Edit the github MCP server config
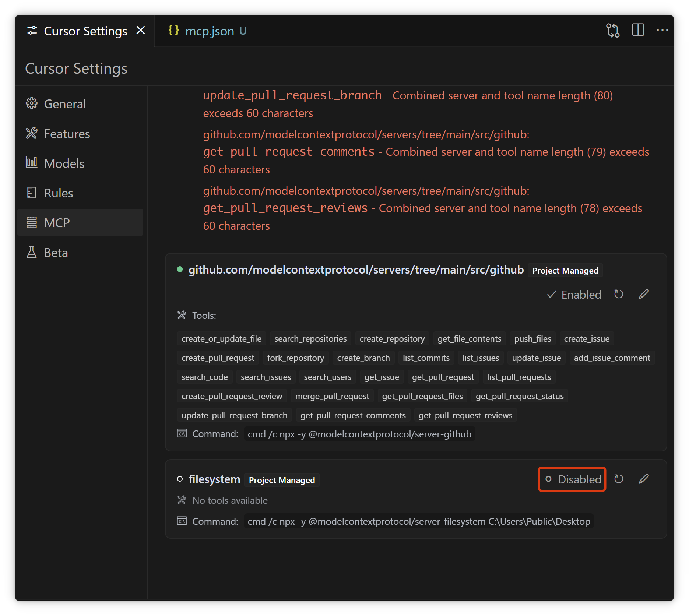This screenshot has width=689, height=616. coord(643,294)
